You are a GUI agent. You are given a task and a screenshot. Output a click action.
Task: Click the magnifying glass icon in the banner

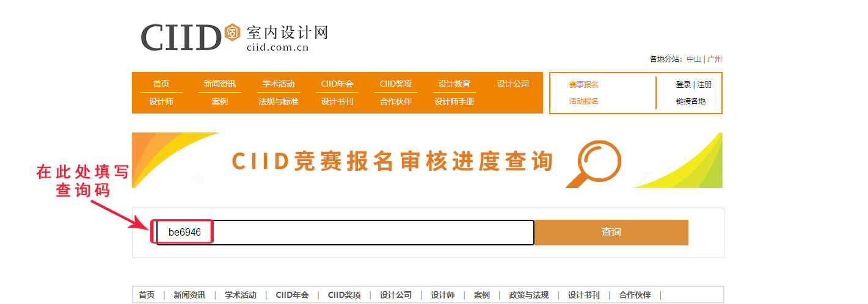pyautogui.click(x=593, y=163)
